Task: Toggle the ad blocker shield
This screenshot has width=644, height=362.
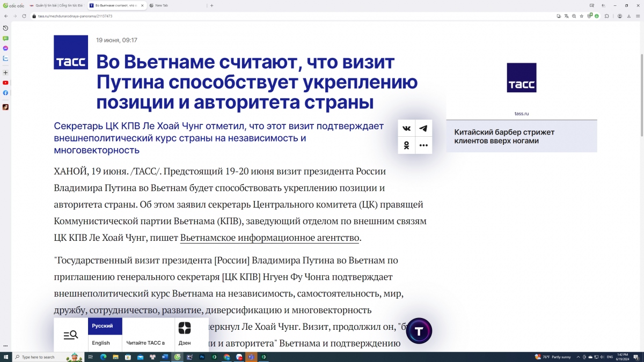Action: coord(589,16)
